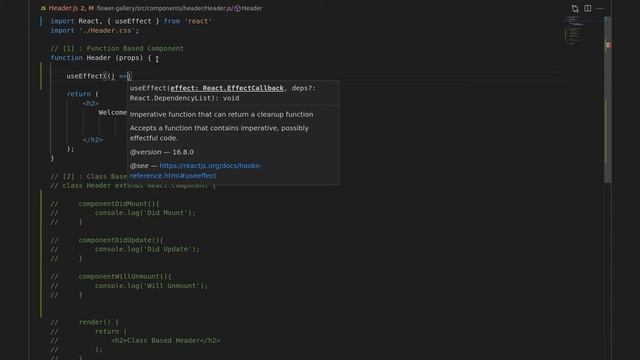Click on the 'useEffect(() =>' code
Screen dimensions: 640x360
click(x=98, y=76)
